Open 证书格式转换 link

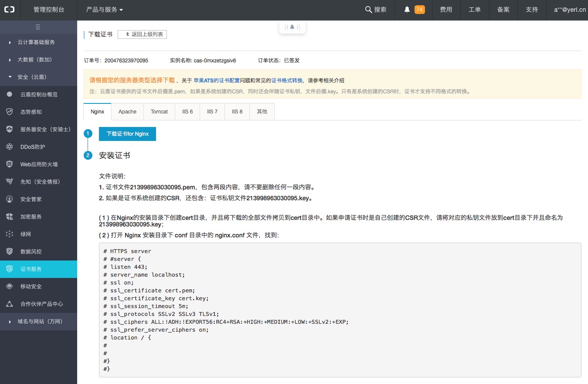tap(287, 80)
